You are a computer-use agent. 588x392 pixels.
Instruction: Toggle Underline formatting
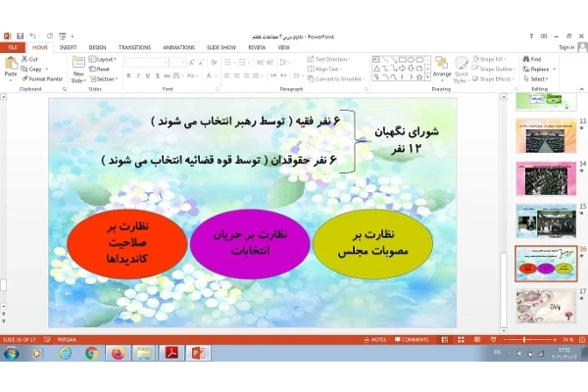[x=148, y=75]
